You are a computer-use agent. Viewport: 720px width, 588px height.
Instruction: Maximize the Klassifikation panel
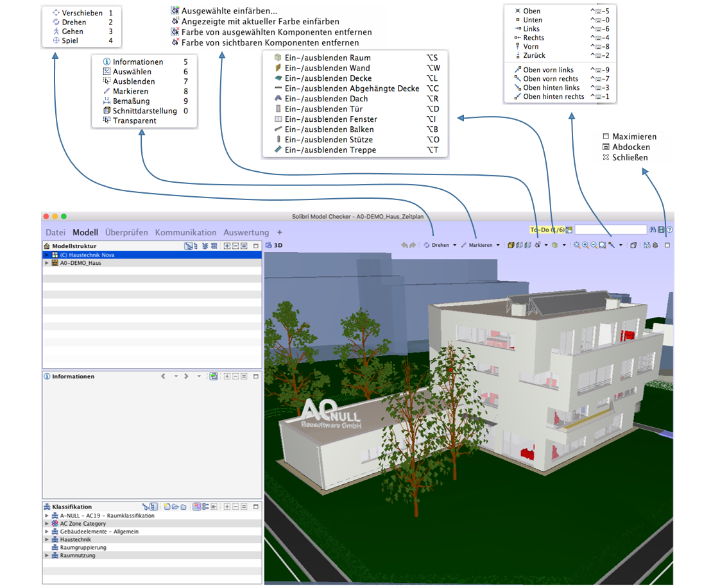point(256,507)
